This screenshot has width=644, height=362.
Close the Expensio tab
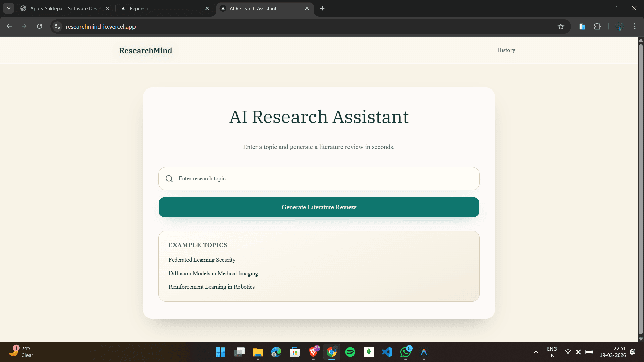[207, 8]
